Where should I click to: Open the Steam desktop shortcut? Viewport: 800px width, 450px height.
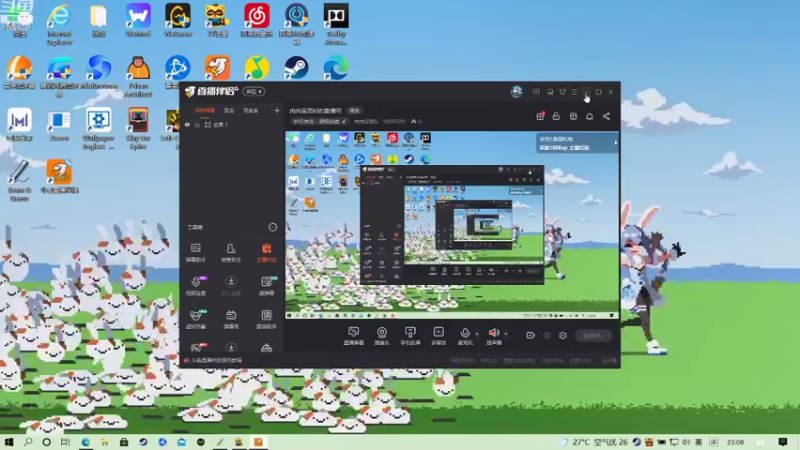pyautogui.click(x=296, y=68)
